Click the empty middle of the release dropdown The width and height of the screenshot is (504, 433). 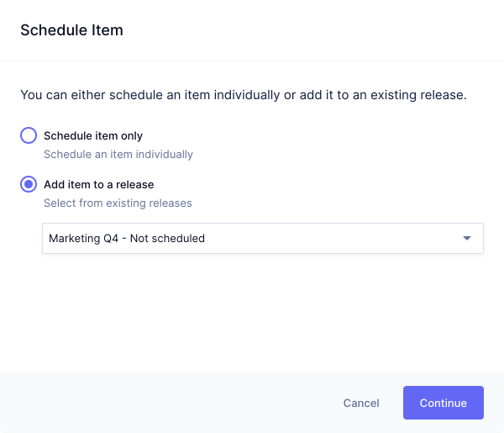pyautogui.click(x=336, y=239)
